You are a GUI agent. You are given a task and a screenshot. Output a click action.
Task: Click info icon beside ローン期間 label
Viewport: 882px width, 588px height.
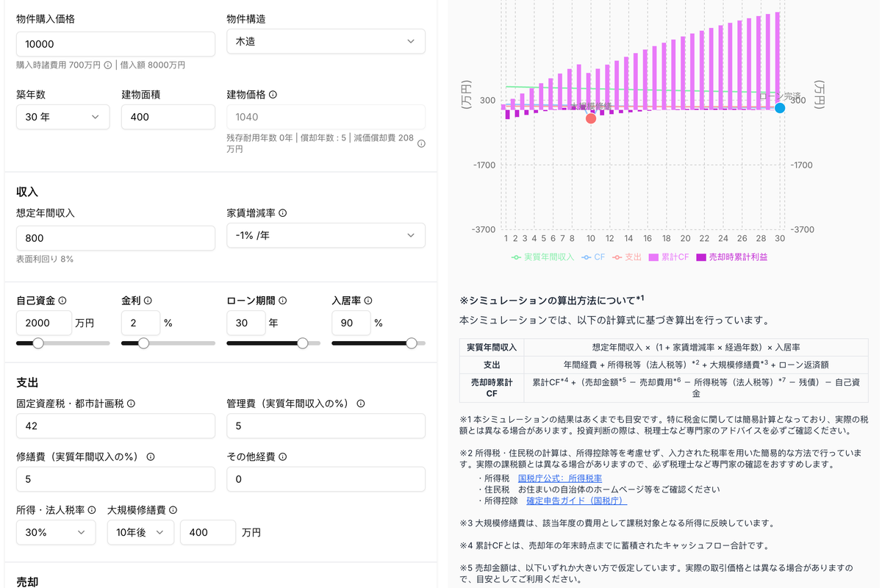283,301
